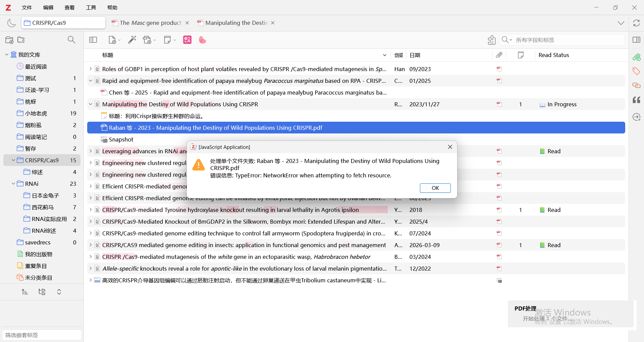644x342 pixels.
Task: Select the 未分类条目 entry
Action: point(42,278)
